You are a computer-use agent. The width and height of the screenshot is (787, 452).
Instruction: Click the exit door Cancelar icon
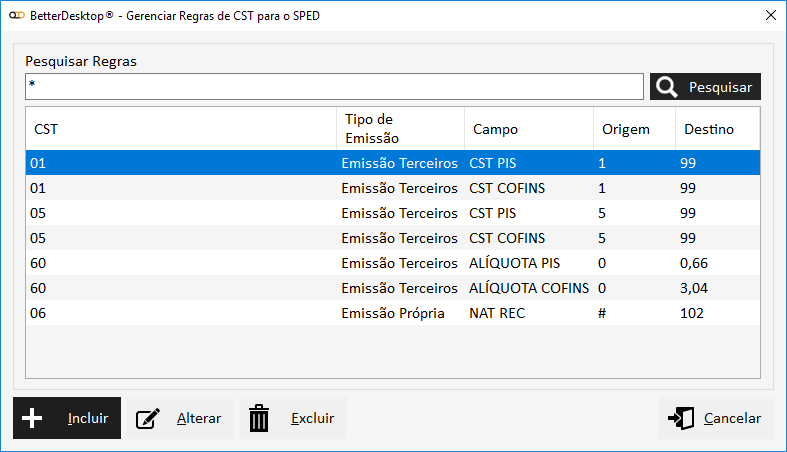pyautogui.click(x=682, y=418)
